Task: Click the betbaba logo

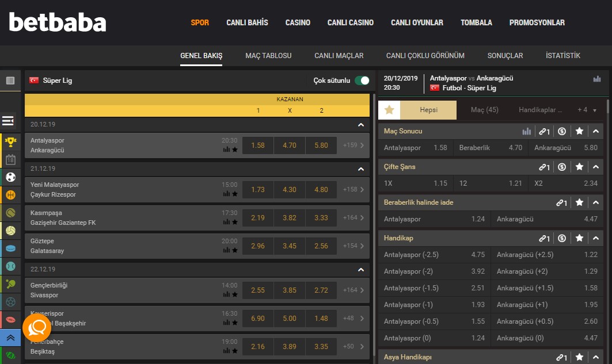Action: (58, 22)
